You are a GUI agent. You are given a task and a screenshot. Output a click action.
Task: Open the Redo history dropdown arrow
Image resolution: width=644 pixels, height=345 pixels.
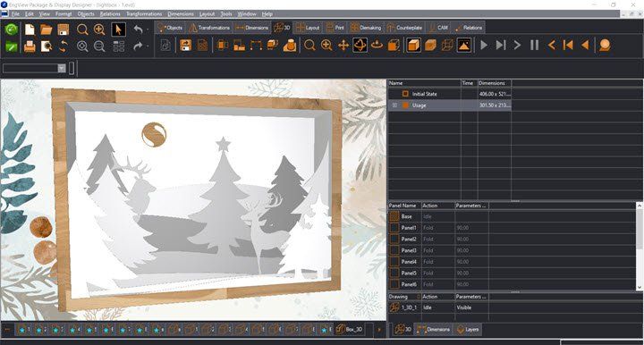pos(148,46)
